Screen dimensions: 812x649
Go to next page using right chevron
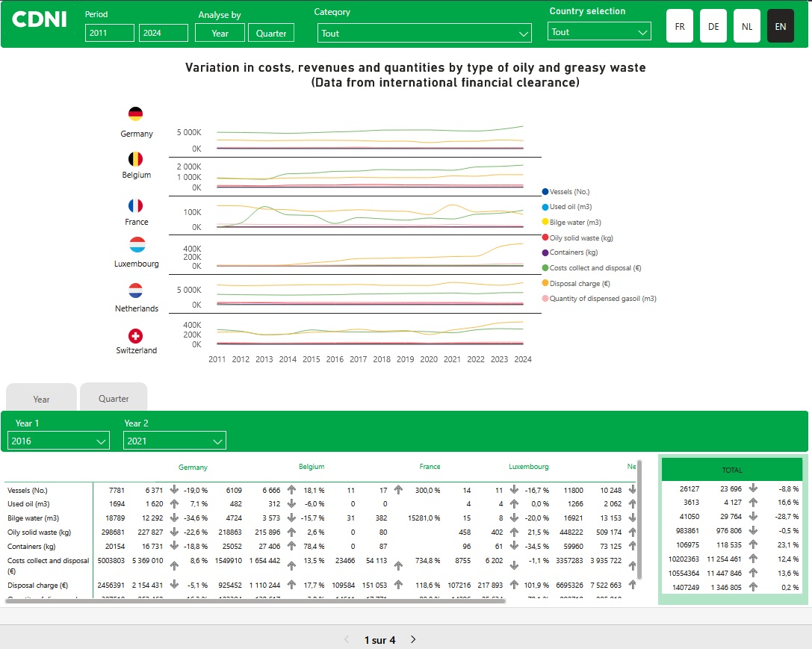pos(413,640)
